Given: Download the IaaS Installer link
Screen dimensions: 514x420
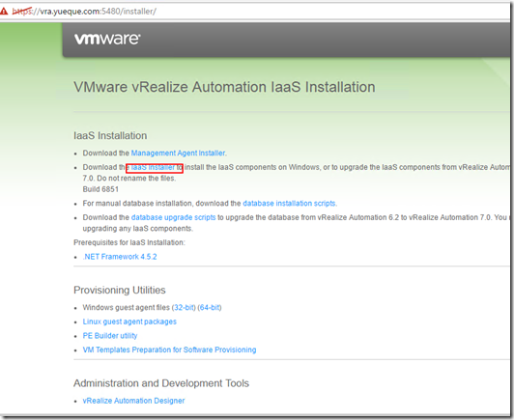Looking at the screenshot, I should click(153, 167).
